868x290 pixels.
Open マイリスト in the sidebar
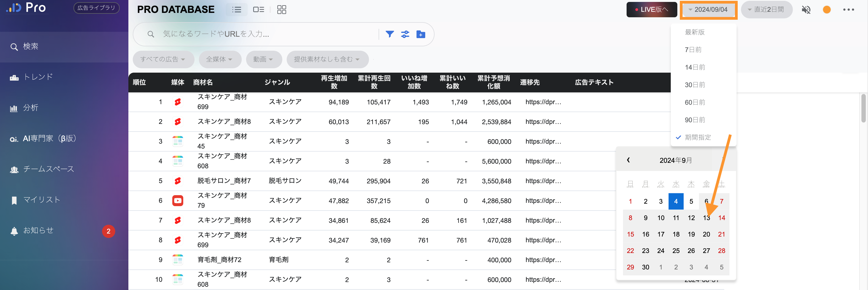41,200
